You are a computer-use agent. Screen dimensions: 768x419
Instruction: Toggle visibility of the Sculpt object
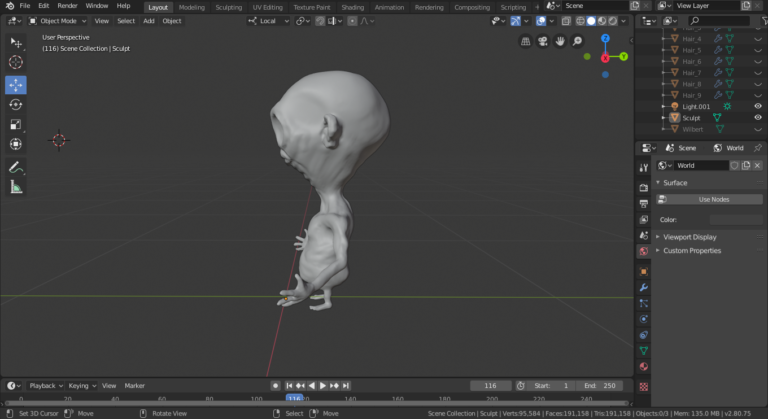pyautogui.click(x=757, y=118)
